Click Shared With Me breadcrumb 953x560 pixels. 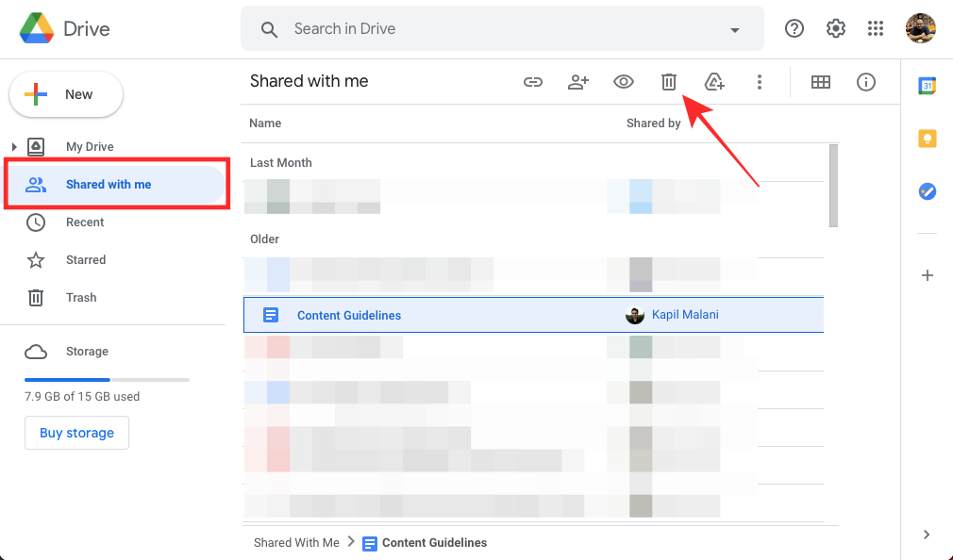coord(296,542)
